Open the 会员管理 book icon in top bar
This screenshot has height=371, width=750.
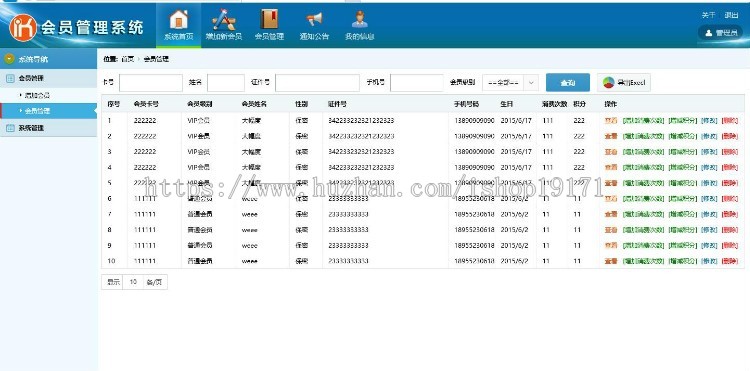click(x=269, y=19)
